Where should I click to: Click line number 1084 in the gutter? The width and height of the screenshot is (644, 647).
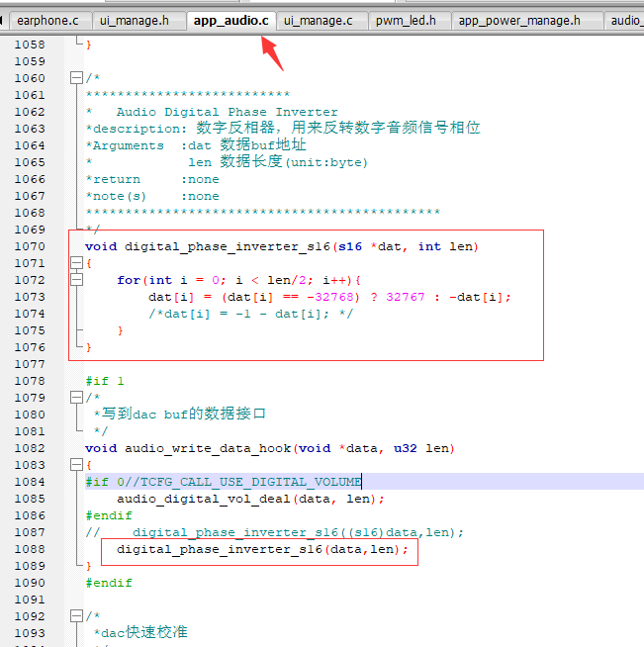[30, 482]
